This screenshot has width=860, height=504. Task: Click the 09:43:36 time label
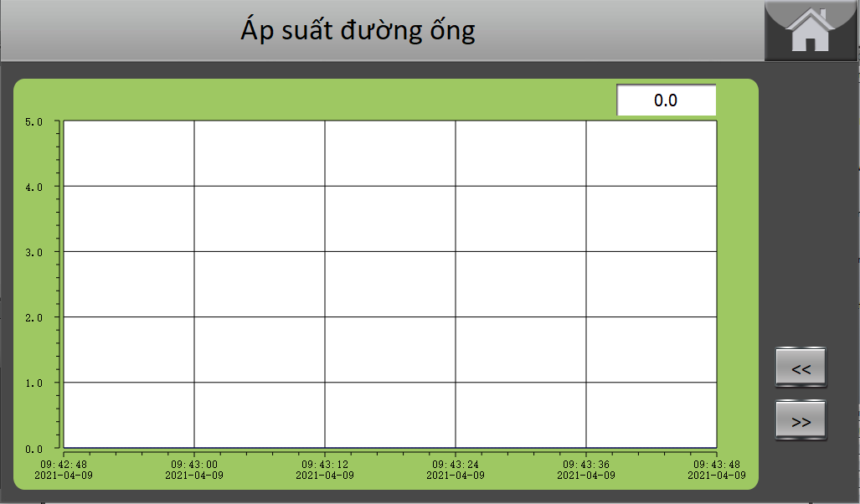pos(586,465)
